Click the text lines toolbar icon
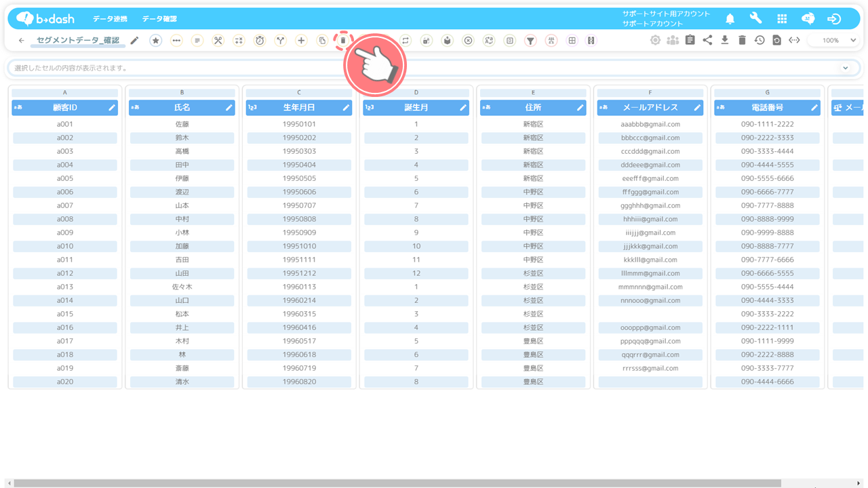This screenshot has width=868, height=488. point(197,41)
